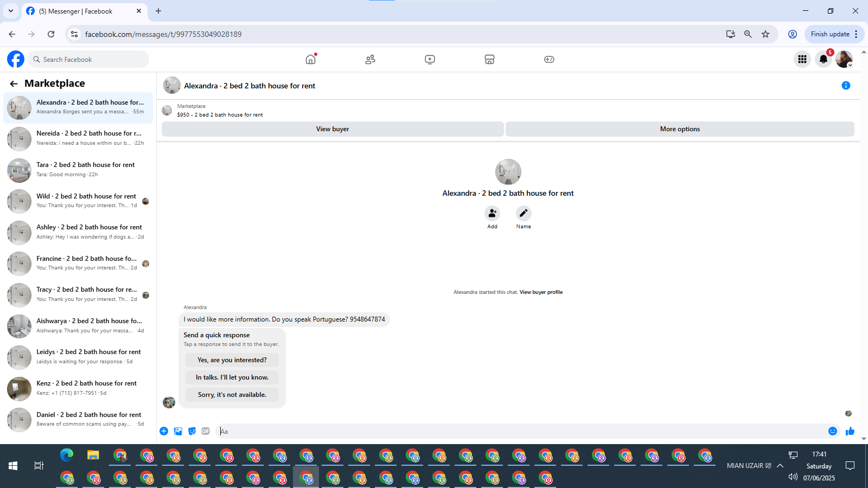Open the Alexandra conversation in the list

[x=78, y=108]
